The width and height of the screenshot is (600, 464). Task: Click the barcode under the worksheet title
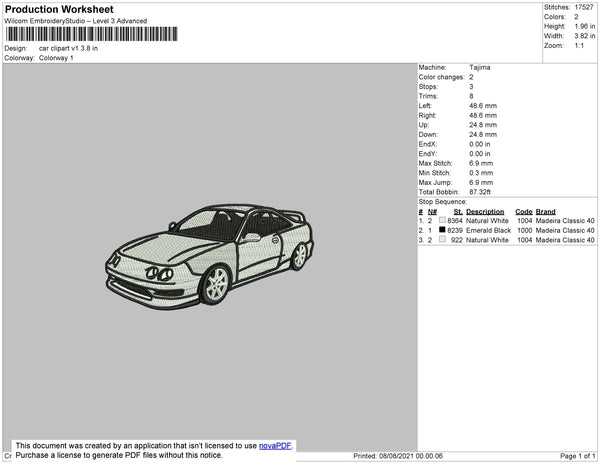pos(91,34)
